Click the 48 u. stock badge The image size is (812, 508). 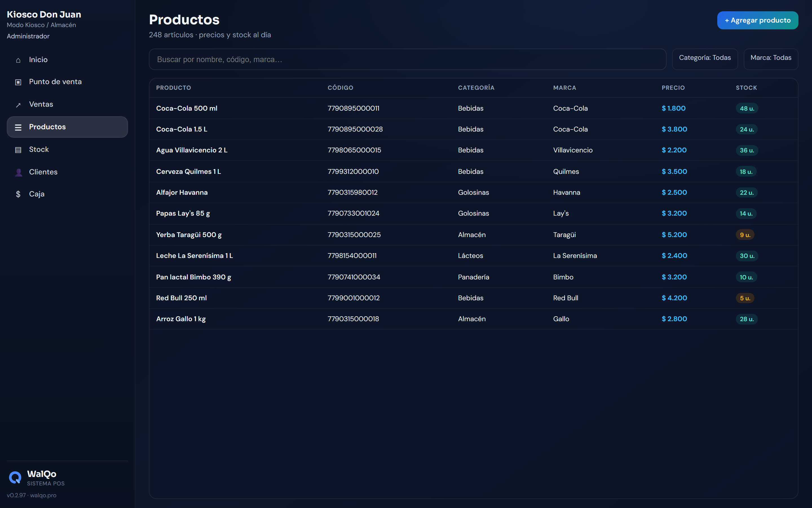click(x=747, y=108)
